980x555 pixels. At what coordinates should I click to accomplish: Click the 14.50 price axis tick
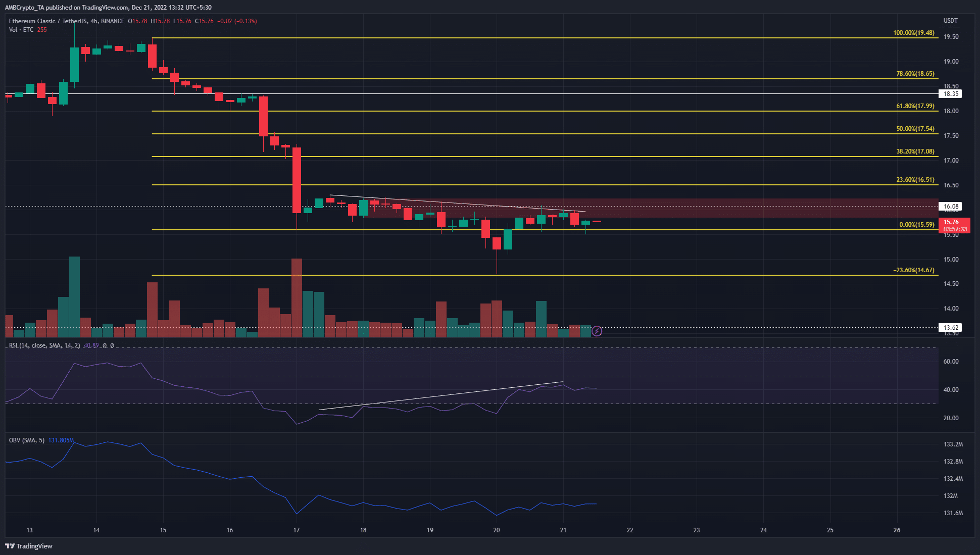coord(951,284)
